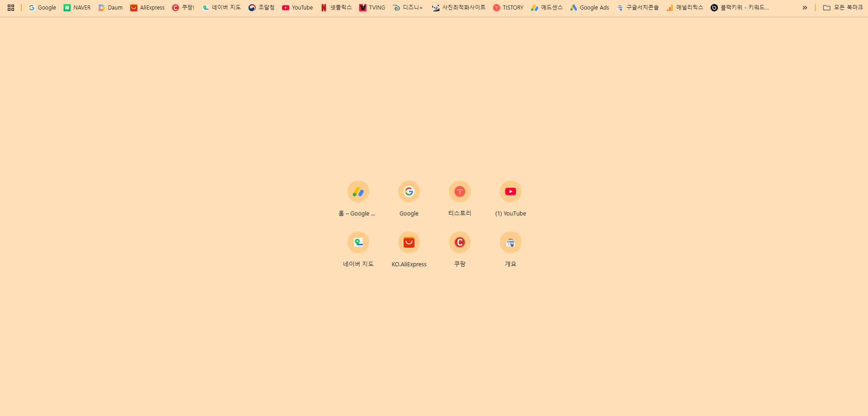868x416 pixels.
Task: Open the NAVER bookmark
Action: [77, 8]
